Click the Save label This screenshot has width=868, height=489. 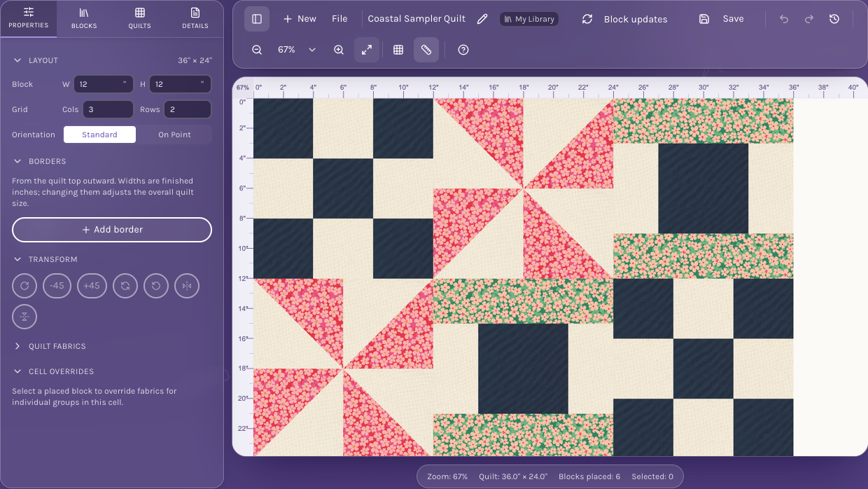[733, 19]
